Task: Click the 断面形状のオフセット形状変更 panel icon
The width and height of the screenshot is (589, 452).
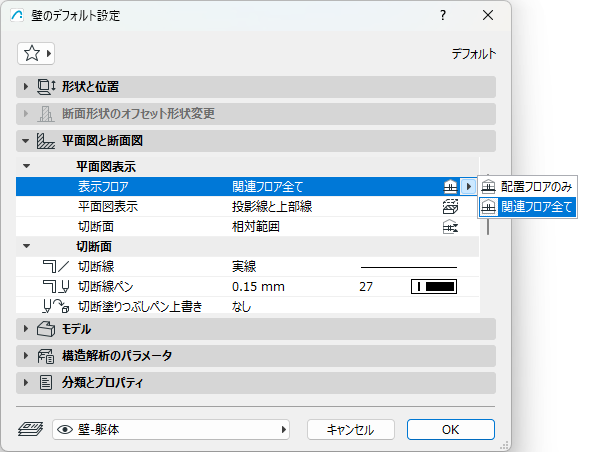Action: (x=46, y=114)
